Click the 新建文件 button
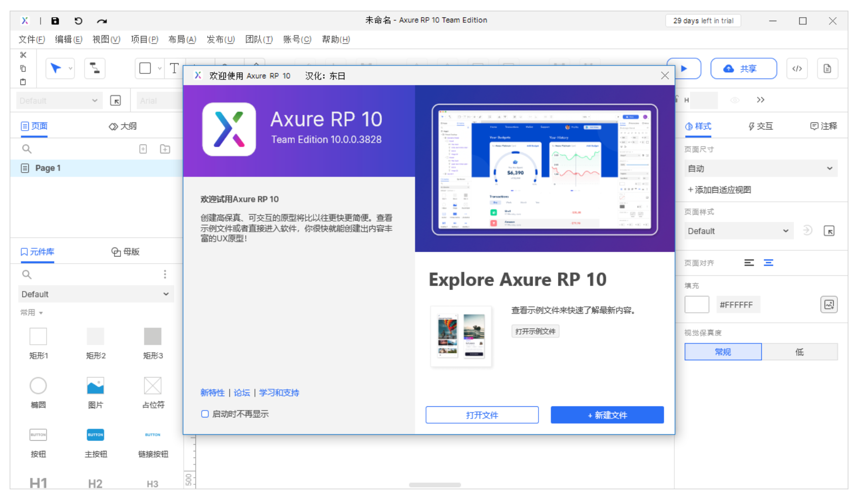This screenshot has height=504, width=854. click(606, 415)
